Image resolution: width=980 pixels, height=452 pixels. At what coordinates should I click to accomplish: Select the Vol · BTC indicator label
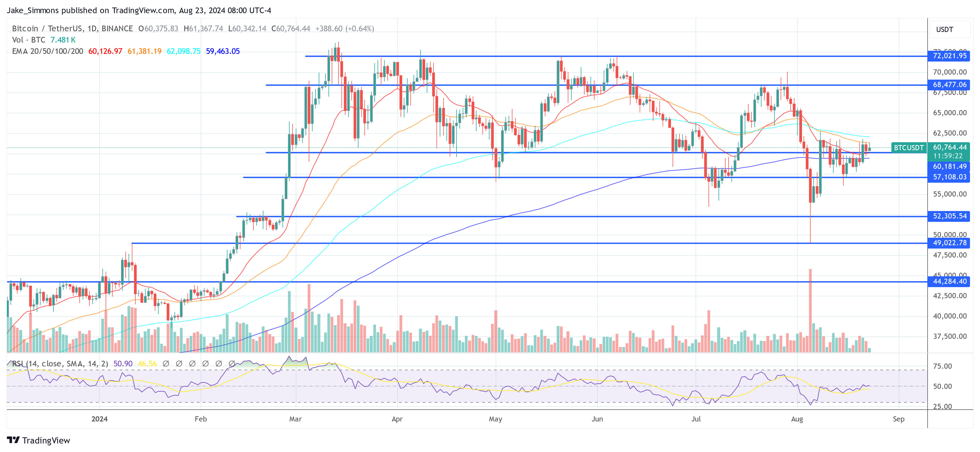(x=29, y=40)
